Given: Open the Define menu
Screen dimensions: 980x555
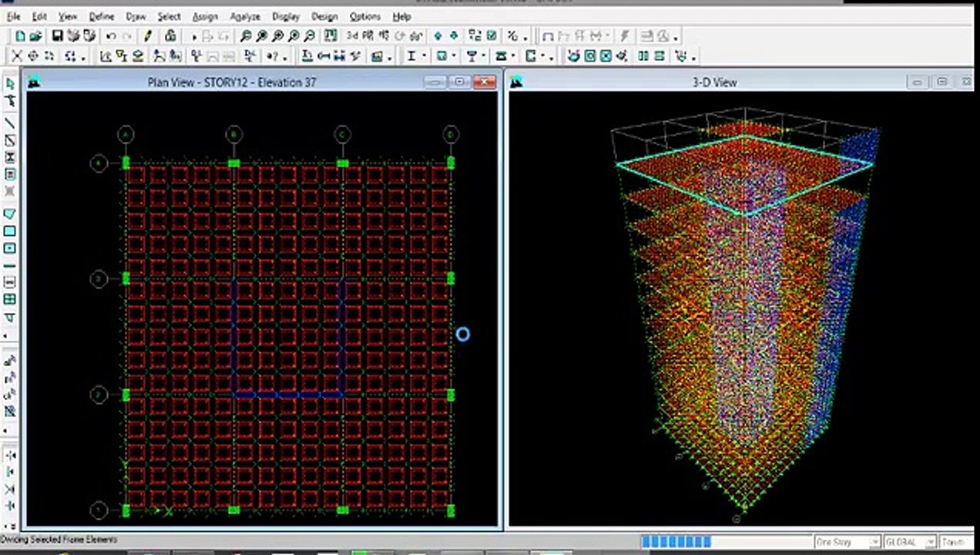Looking at the screenshot, I should [x=102, y=16].
